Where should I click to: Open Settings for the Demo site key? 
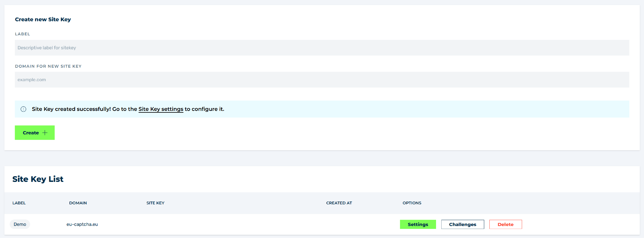(418, 224)
